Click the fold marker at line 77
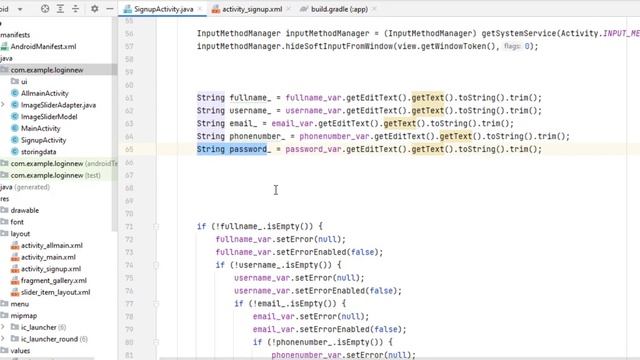 156,304
